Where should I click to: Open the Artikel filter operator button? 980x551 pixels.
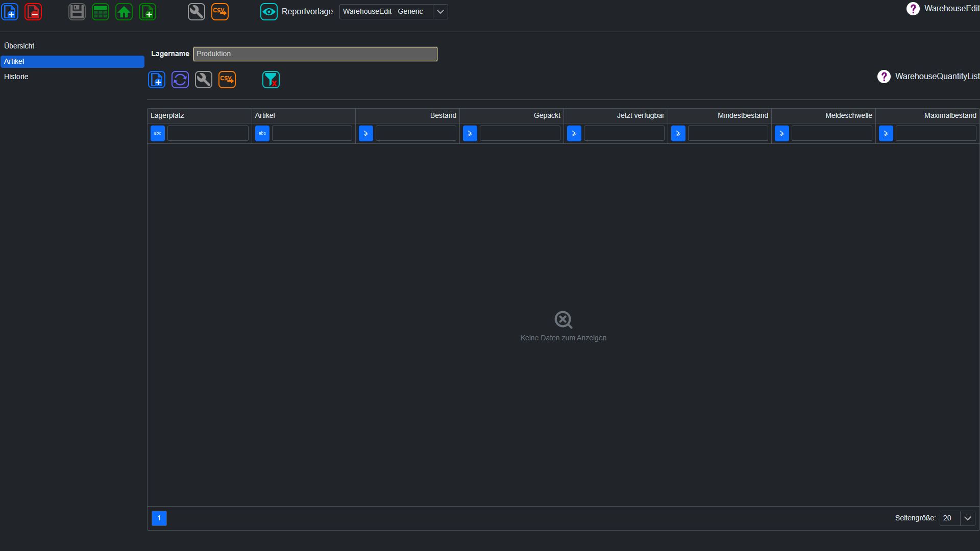[x=262, y=133]
